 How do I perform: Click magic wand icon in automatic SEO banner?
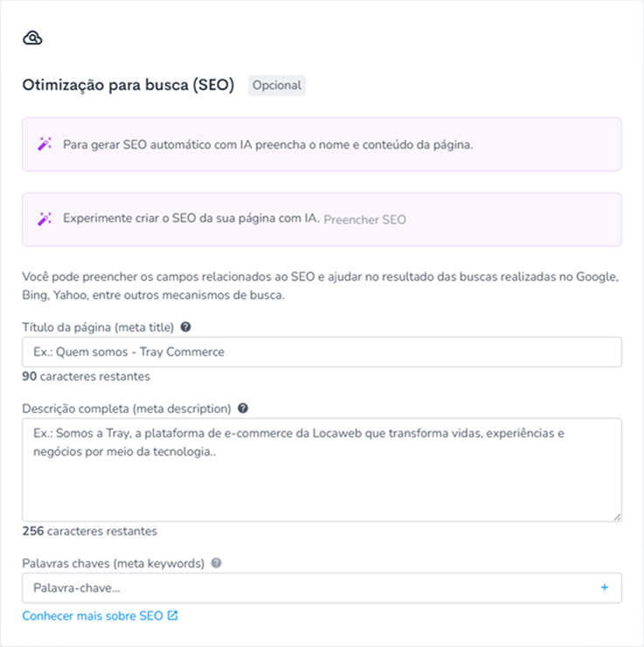click(45, 144)
